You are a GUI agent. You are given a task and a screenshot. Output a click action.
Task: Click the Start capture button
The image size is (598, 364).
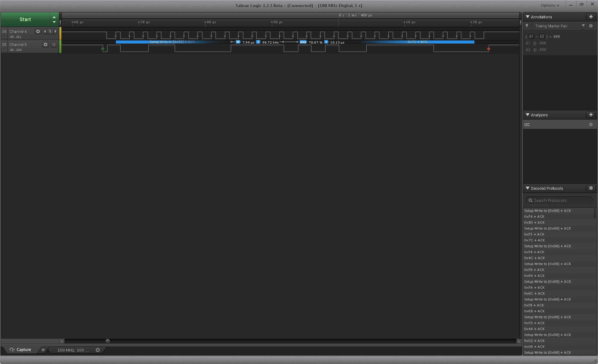[x=26, y=19]
